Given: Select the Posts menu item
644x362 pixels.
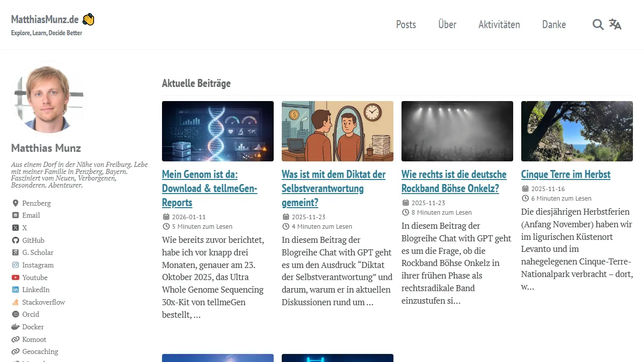Looking at the screenshot, I should 406,24.
